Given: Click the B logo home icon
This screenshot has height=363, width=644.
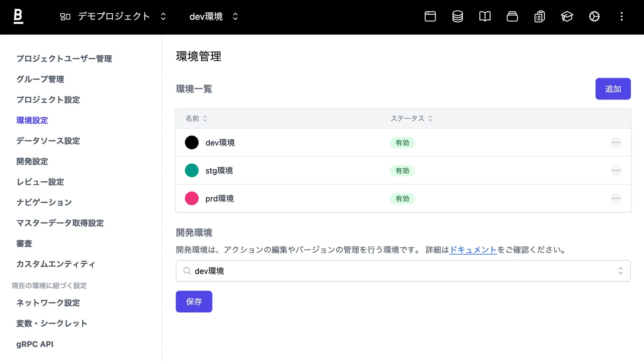Looking at the screenshot, I should 18,17.
